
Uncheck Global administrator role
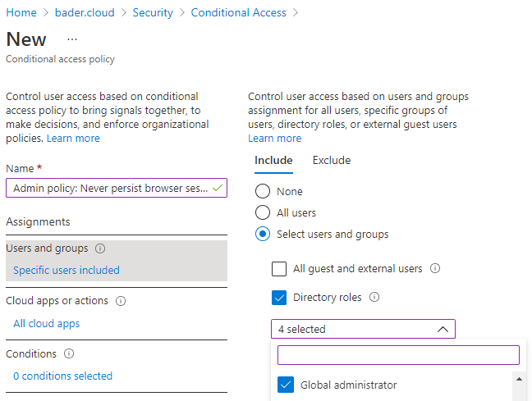coord(286,385)
